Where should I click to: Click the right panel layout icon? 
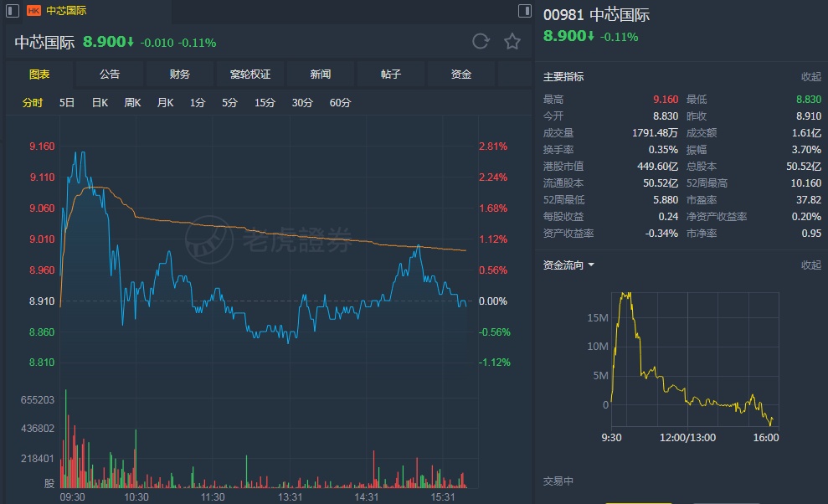525,11
